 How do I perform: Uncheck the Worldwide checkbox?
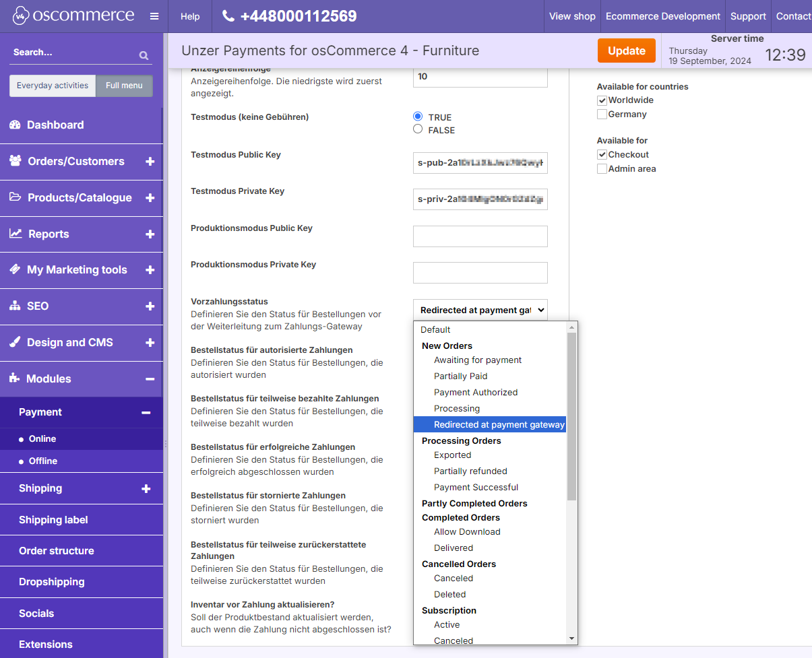click(x=602, y=100)
